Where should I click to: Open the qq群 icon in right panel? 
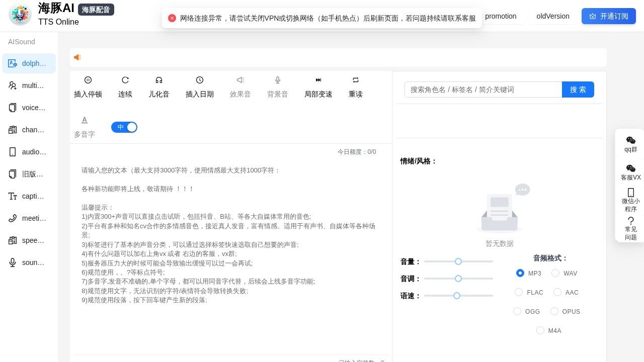coord(630,144)
